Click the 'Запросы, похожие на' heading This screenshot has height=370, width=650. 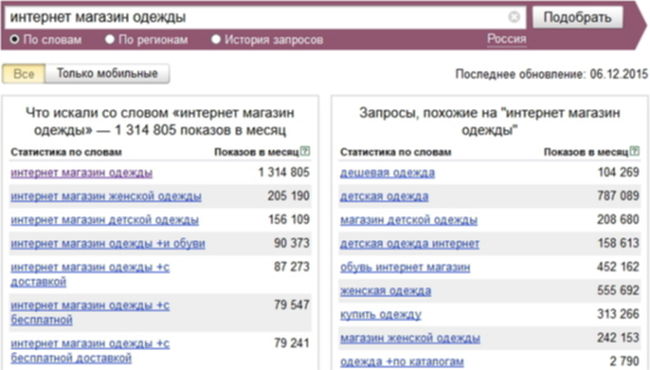(x=490, y=121)
